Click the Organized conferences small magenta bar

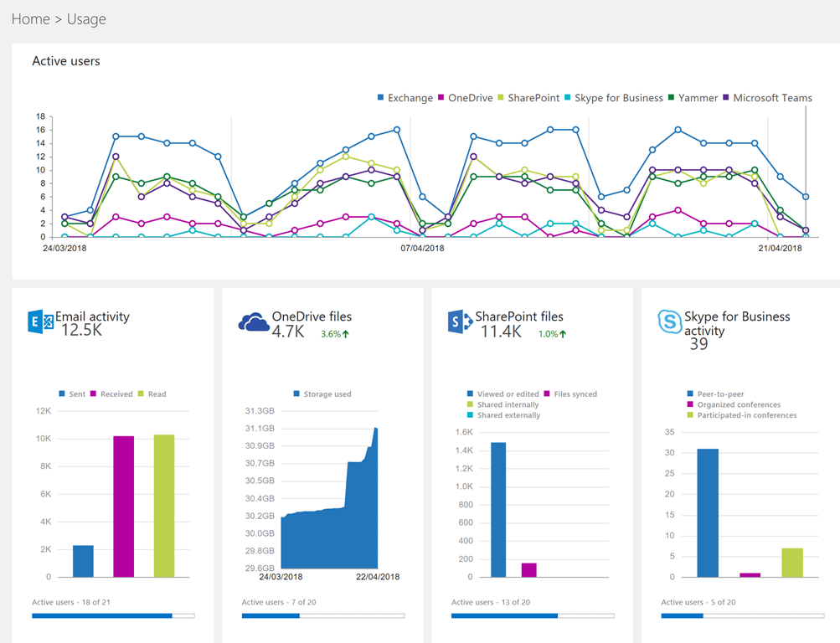[x=750, y=575]
